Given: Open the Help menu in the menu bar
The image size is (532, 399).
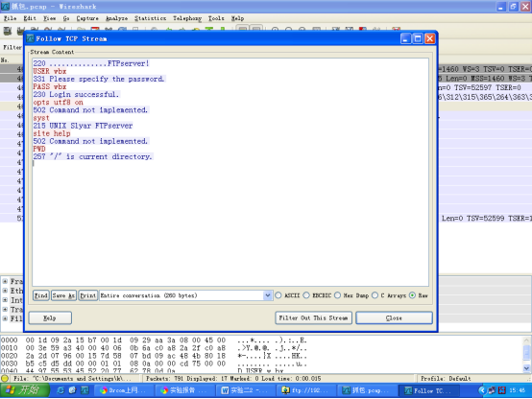Looking at the screenshot, I should [237, 18].
